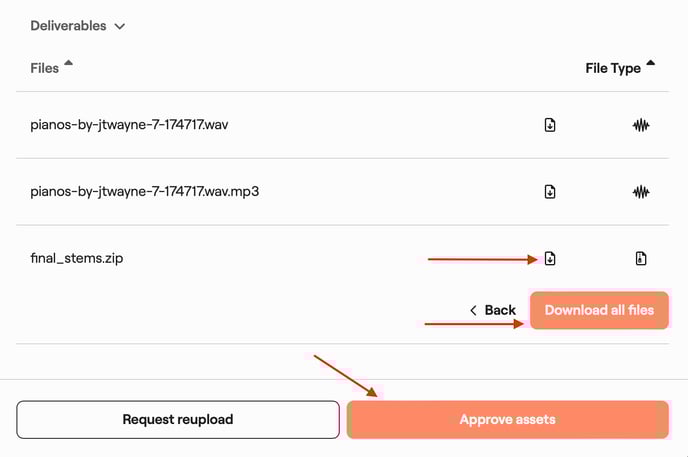The width and height of the screenshot is (688, 457).
Task: Click waveform icon for the .wav.mp3 file
Action: point(641,191)
